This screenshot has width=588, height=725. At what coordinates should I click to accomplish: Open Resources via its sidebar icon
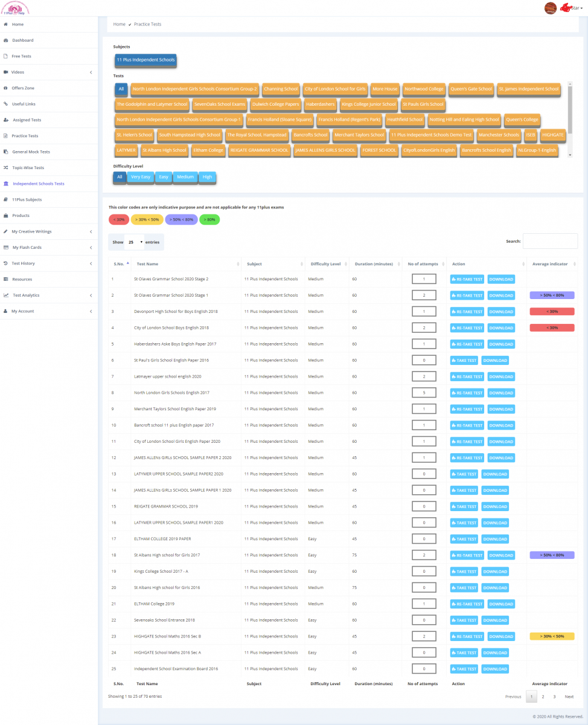click(x=6, y=279)
